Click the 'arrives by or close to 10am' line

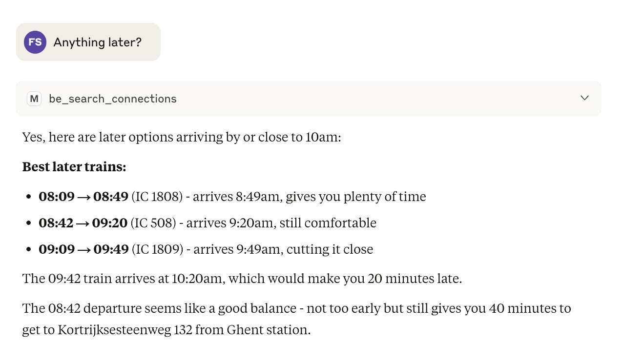point(181,137)
